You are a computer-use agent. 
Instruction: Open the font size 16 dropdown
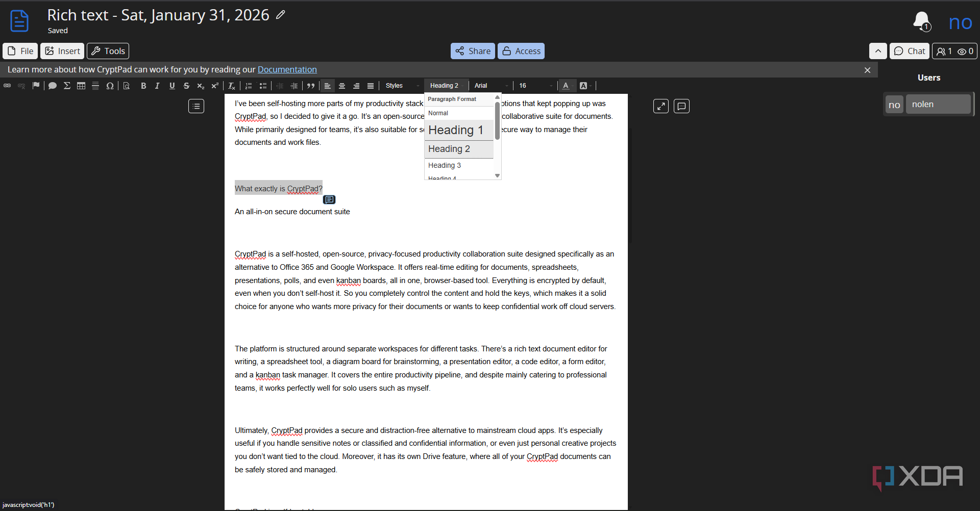tap(535, 86)
